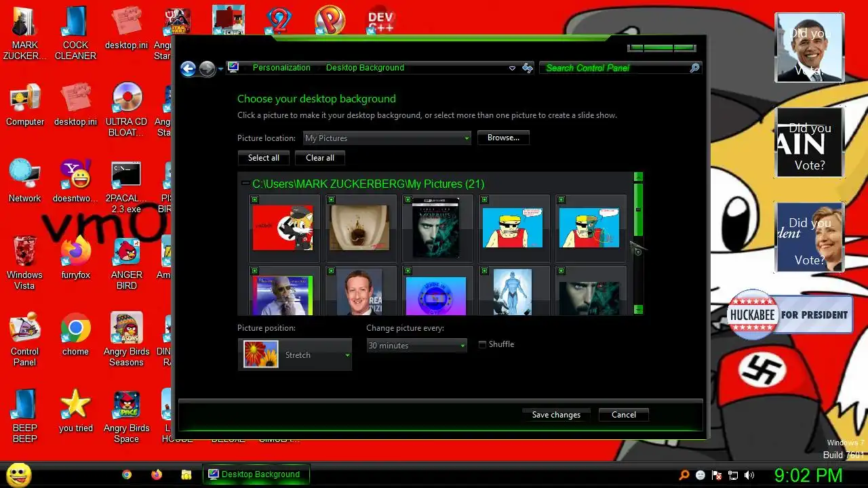Select the 'you tried' star icon
The width and height of the screenshot is (868, 488).
point(75,411)
